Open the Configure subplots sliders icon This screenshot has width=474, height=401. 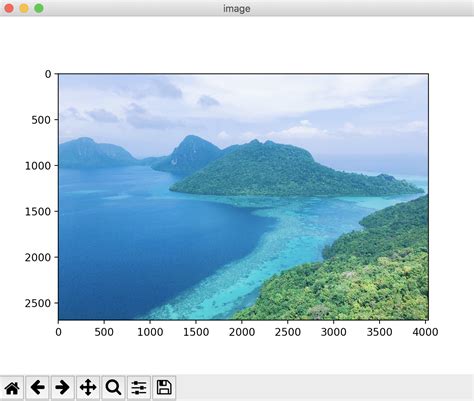point(139,388)
